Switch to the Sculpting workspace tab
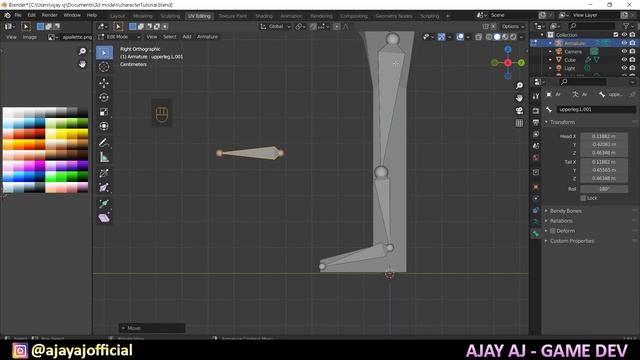 point(170,16)
